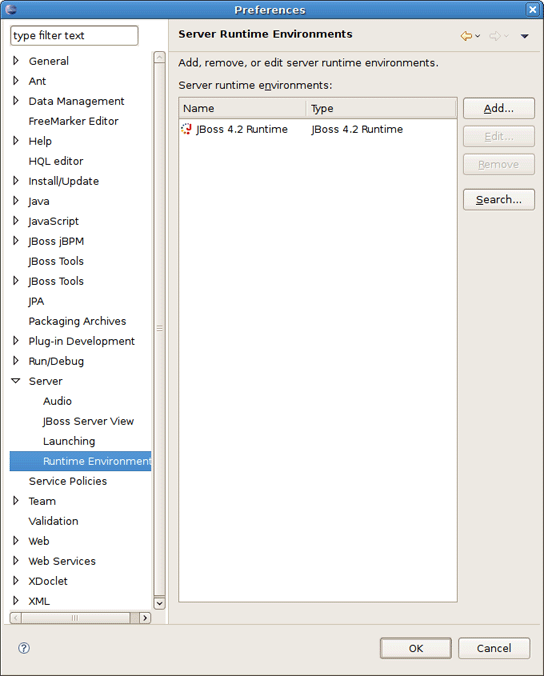
Task: Select JBoss 4.2 Runtime name cell
Action: 242,129
